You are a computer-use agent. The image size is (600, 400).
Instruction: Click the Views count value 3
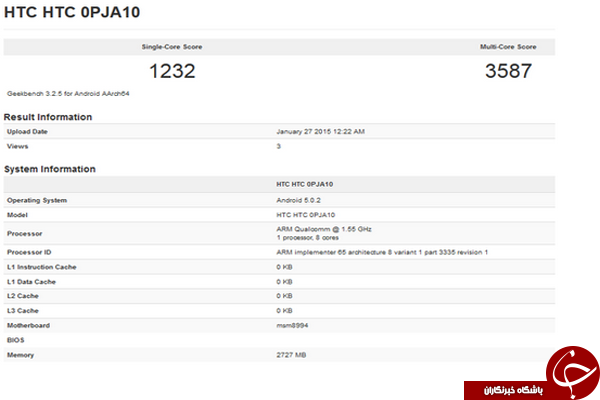[x=279, y=146]
